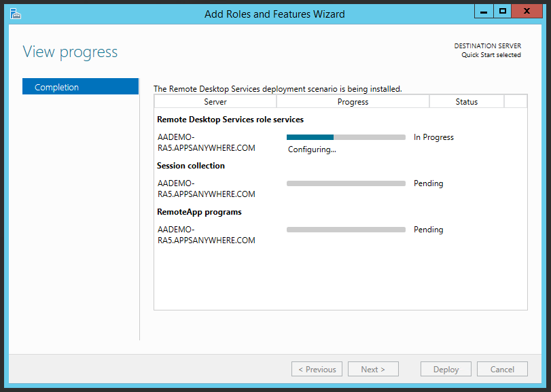Click the Configuring... status message

click(x=312, y=149)
